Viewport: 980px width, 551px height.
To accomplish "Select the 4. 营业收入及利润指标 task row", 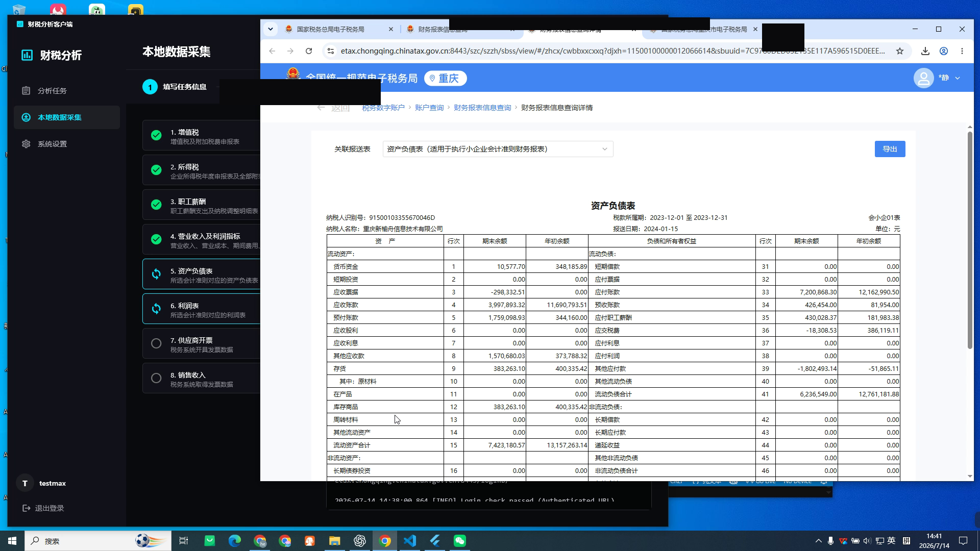I will (x=202, y=240).
